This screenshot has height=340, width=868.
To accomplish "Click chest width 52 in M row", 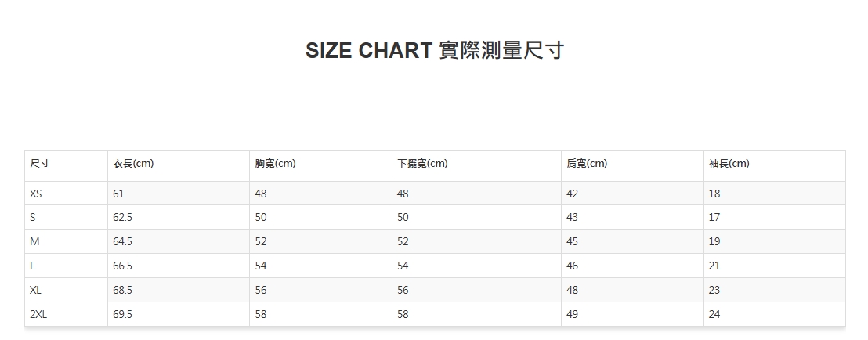I will (261, 242).
